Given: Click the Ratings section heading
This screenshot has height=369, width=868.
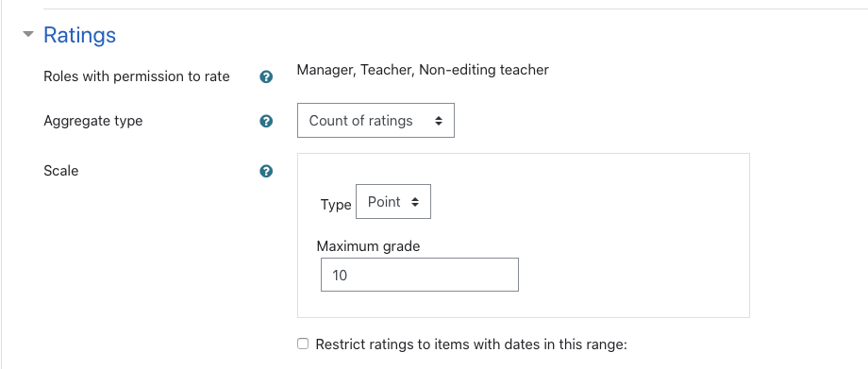Looking at the screenshot, I should pyautogui.click(x=79, y=35).
